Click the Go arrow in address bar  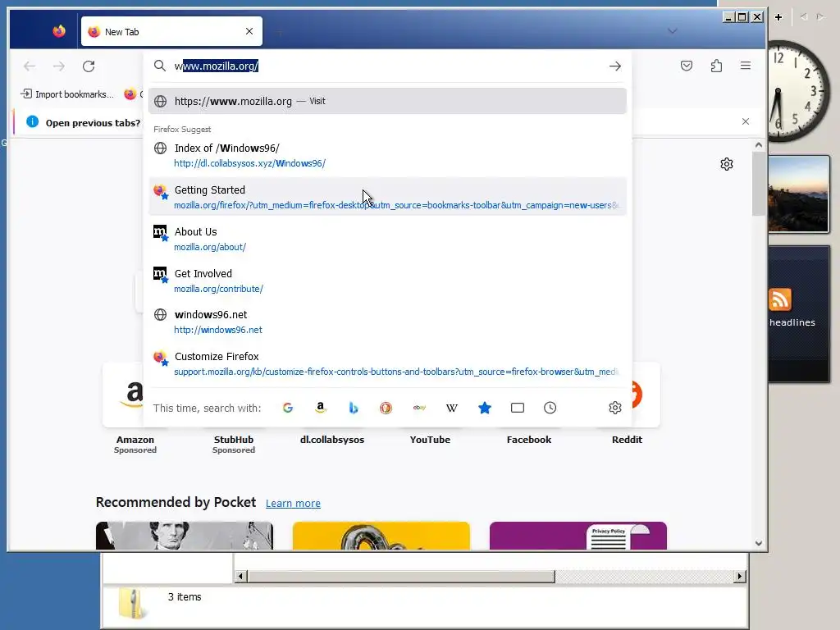click(x=615, y=66)
